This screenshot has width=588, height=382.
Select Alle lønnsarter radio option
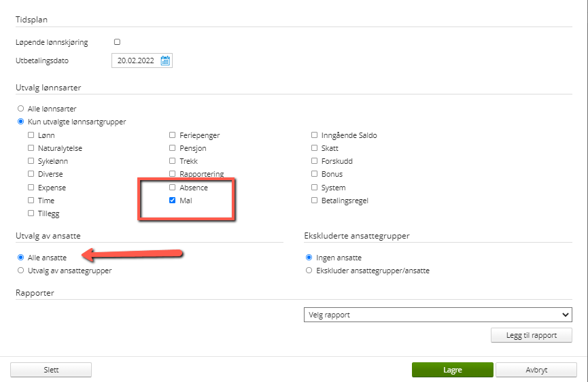click(21, 109)
